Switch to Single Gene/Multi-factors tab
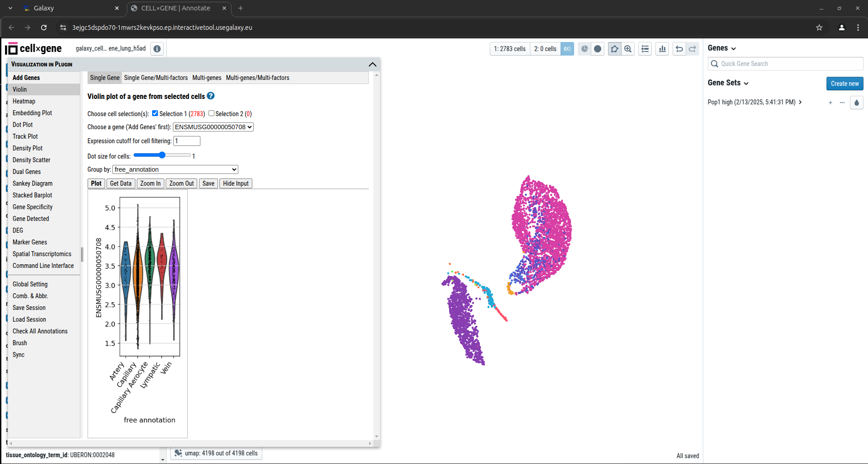 (156, 78)
